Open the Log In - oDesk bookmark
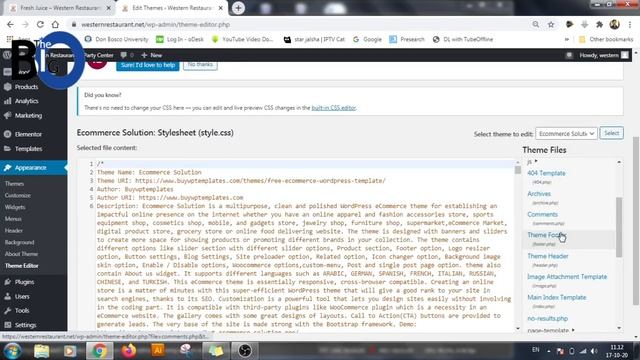640x360 pixels. pyautogui.click(x=180, y=39)
